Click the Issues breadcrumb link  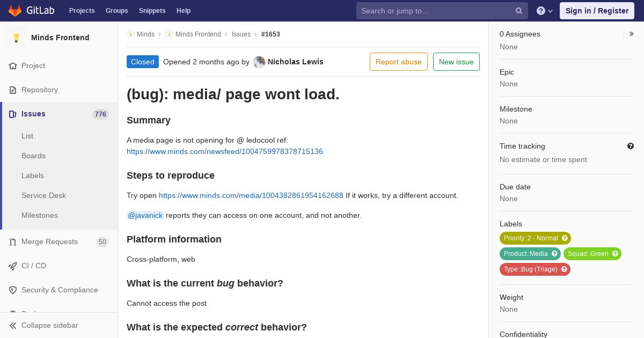click(x=241, y=34)
